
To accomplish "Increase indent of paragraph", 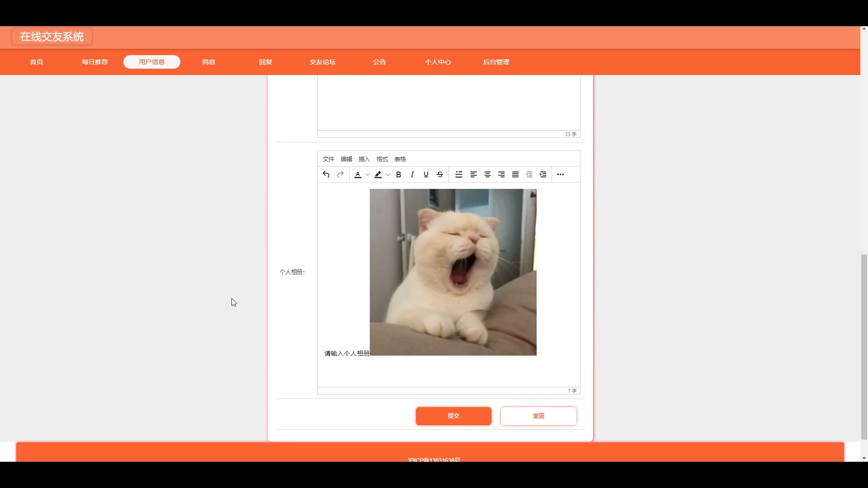I will click(x=543, y=174).
